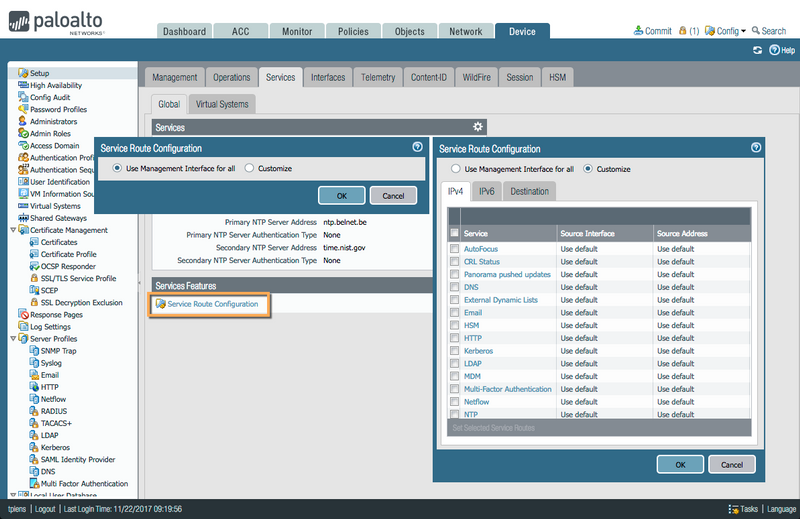This screenshot has height=519, width=800.
Task: Open Tasks in the bottom status bar
Action: tap(744, 509)
